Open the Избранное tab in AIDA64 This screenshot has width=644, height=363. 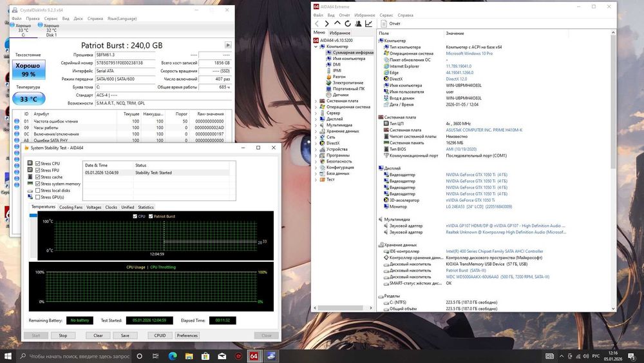[x=340, y=33]
